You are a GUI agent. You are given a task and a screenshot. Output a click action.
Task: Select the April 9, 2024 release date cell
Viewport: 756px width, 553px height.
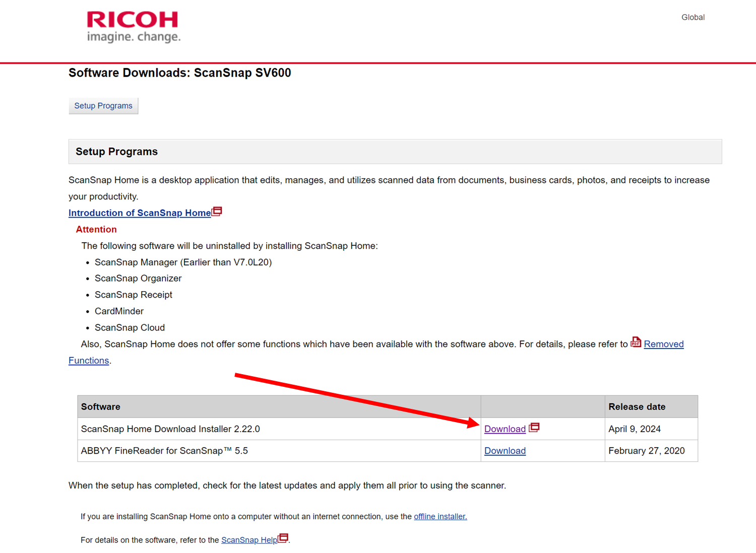(651, 429)
